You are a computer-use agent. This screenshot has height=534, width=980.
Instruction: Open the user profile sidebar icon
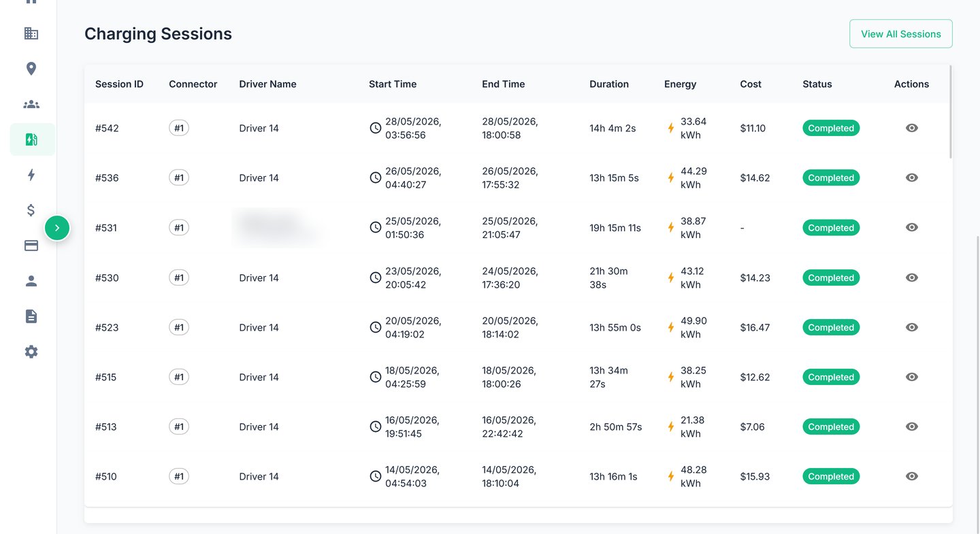[31, 281]
